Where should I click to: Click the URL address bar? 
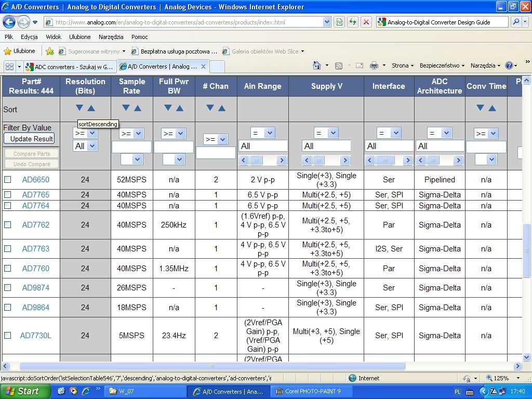click(188, 22)
